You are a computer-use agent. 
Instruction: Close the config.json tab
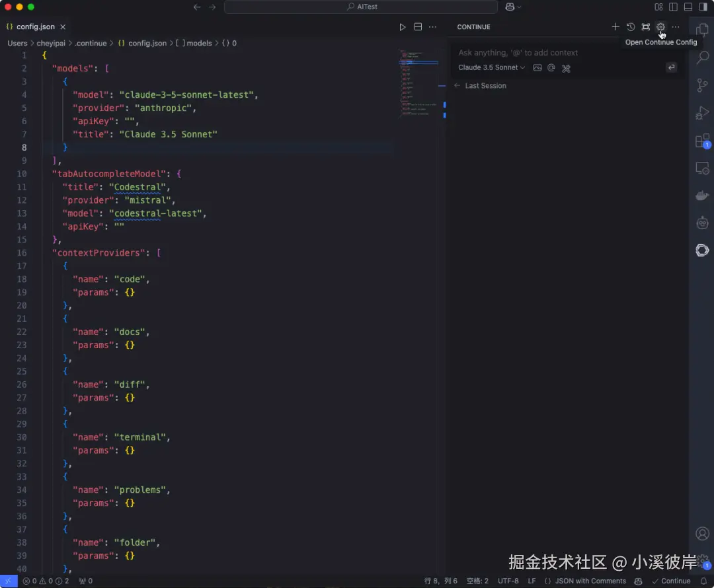63,27
